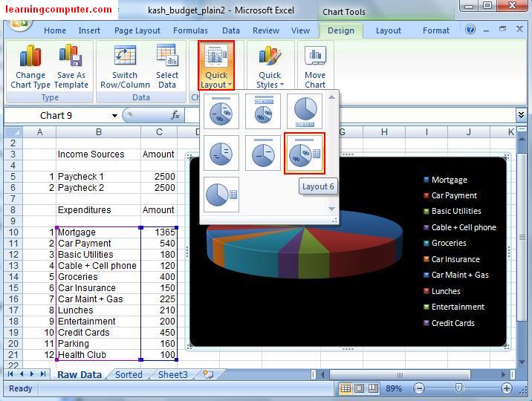The image size is (532, 401).
Task: Go to last sheet navigation arrow
Action: pos(43,374)
